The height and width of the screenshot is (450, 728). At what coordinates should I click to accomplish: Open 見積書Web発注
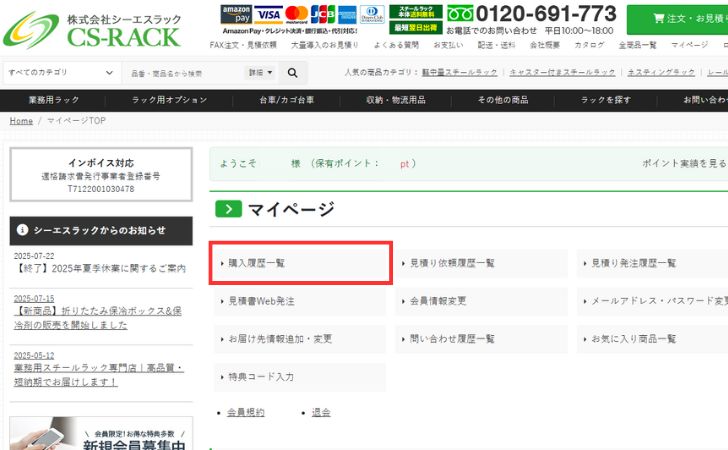(300, 301)
